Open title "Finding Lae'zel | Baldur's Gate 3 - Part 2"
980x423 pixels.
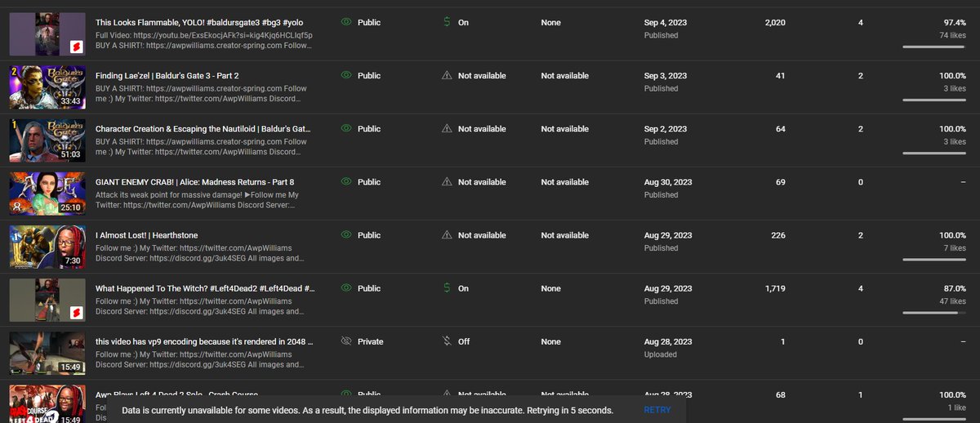coord(167,76)
